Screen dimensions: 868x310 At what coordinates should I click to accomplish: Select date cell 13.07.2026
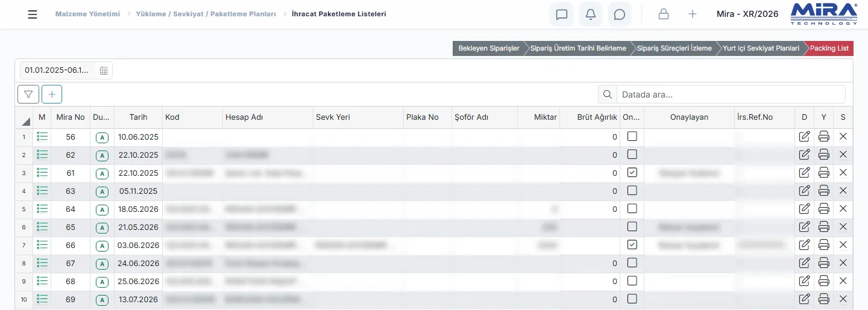138,300
